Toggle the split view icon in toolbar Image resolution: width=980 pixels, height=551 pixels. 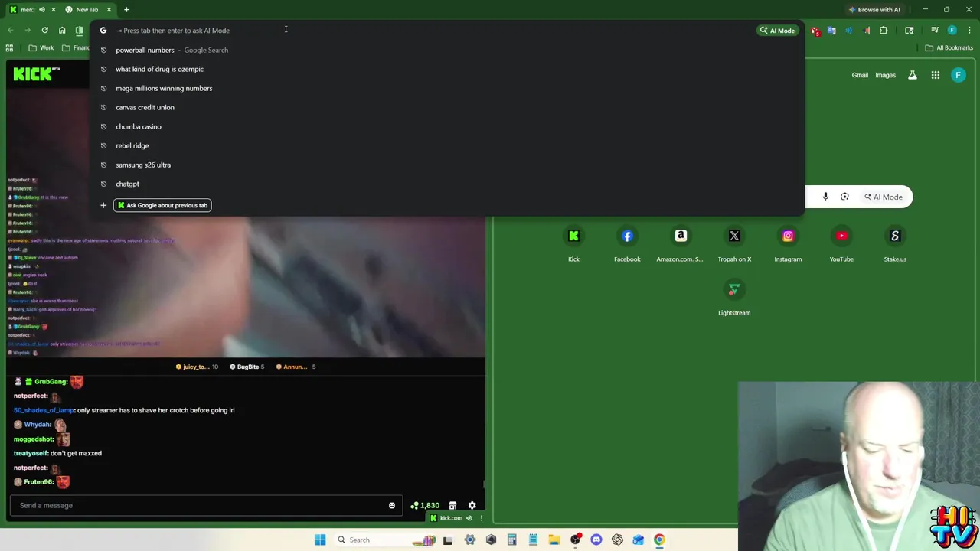(x=79, y=31)
